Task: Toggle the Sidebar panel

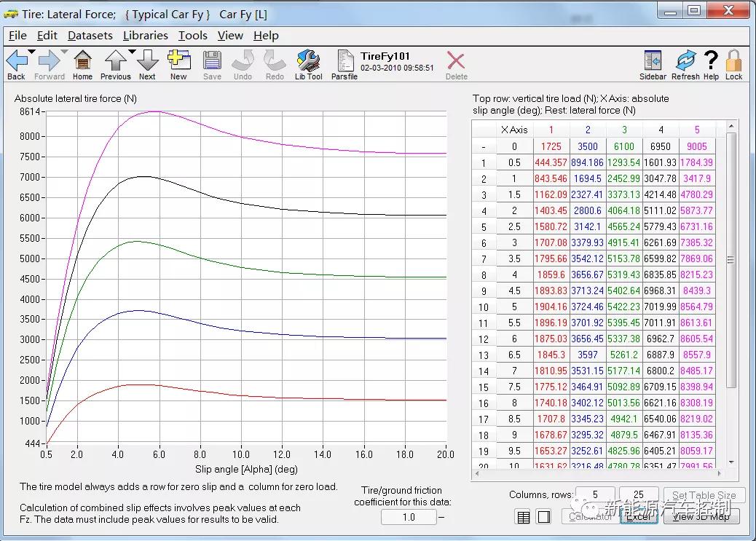Action: point(653,62)
